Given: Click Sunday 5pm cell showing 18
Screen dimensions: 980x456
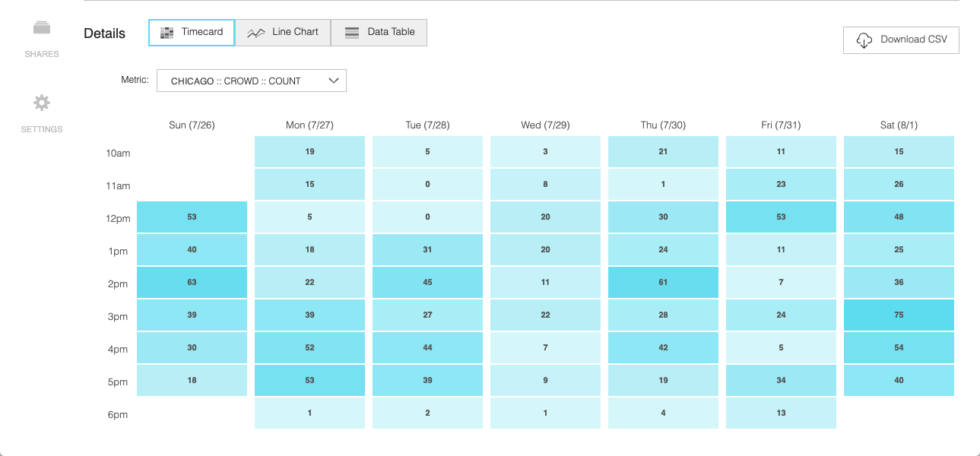Looking at the screenshot, I should coord(192,380).
